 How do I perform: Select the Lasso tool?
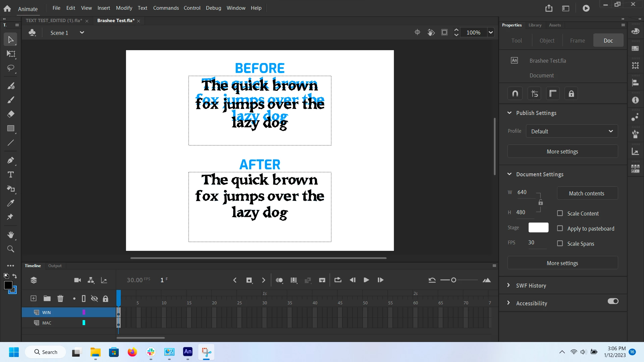(11, 68)
